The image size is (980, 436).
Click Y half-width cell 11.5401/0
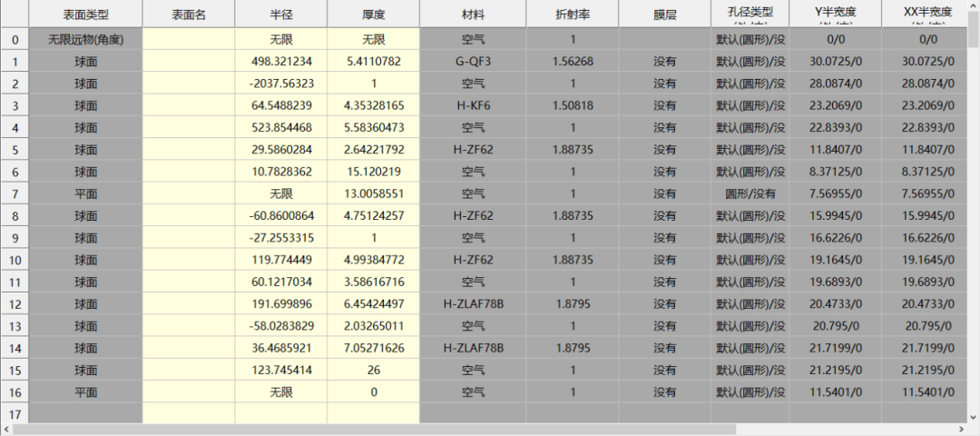(x=835, y=392)
